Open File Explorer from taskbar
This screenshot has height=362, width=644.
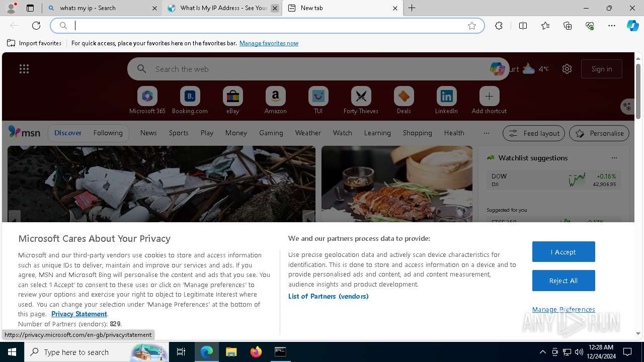coord(231,352)
